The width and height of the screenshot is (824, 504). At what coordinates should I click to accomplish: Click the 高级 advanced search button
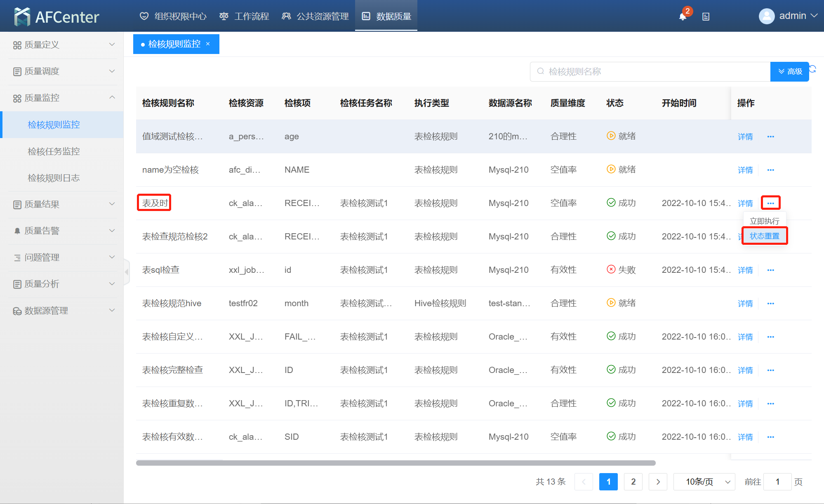tap(789, 71)
